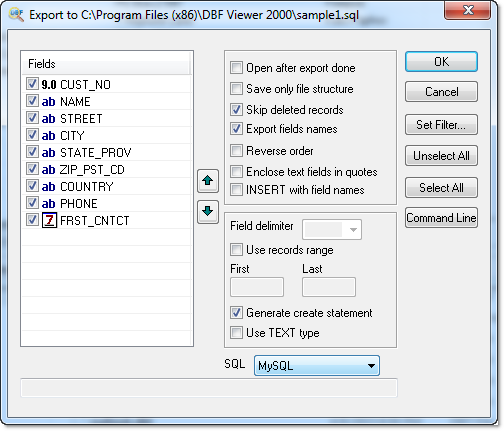Click the numeric 9.0 icon beside CUST_NO
504x431 pixels.
49,85
